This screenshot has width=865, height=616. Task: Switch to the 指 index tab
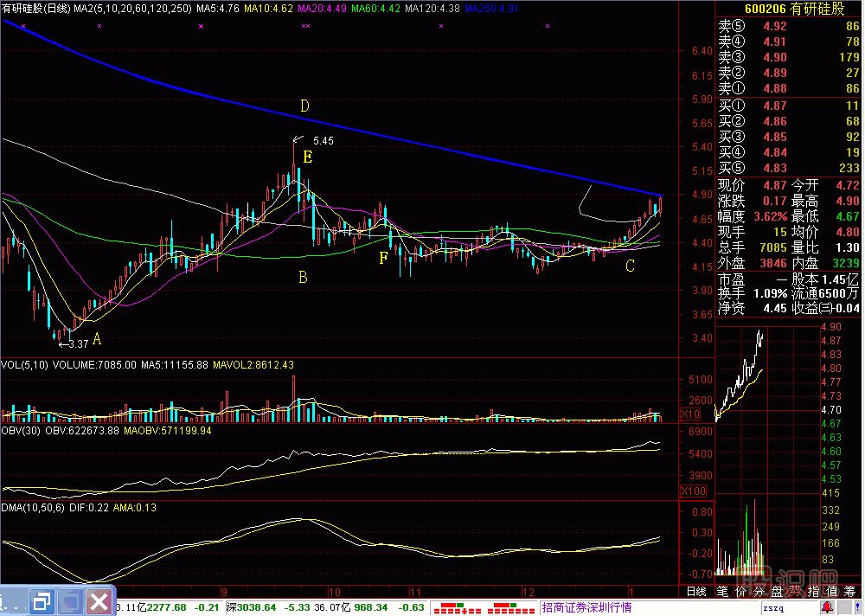tap(812, 592)
